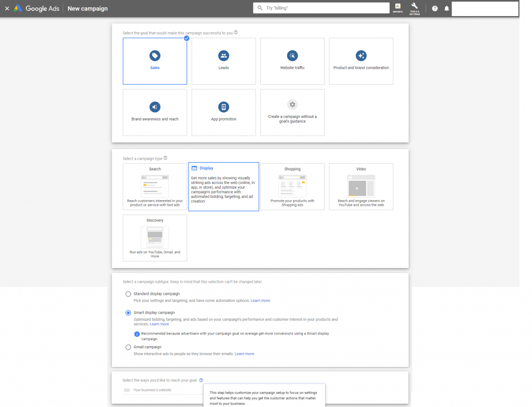This screenshot has width=532, height=407.
Task: Open the Reports panel
Action: (397, 8)
